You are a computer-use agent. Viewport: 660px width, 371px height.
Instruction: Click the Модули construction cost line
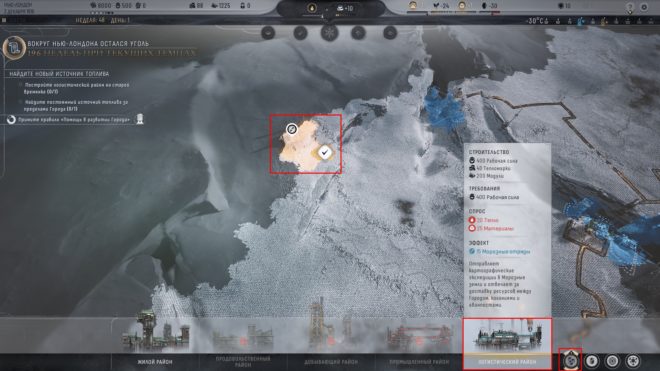486,176
